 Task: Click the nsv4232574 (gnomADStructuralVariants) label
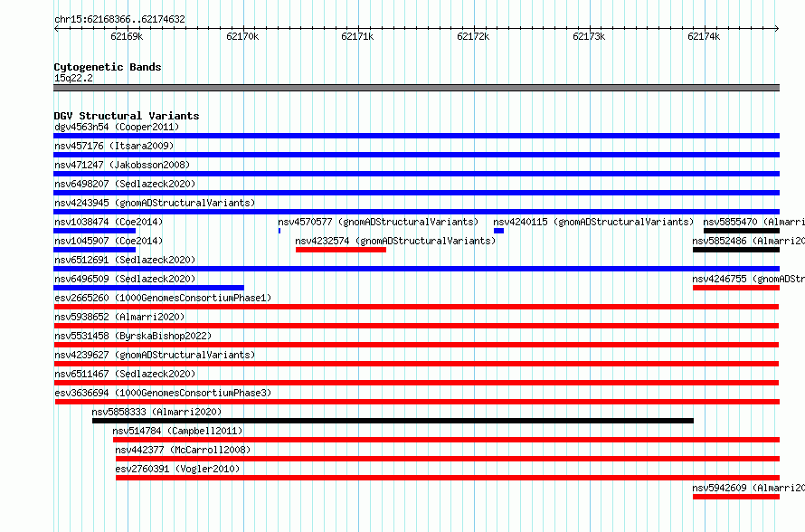395,241
